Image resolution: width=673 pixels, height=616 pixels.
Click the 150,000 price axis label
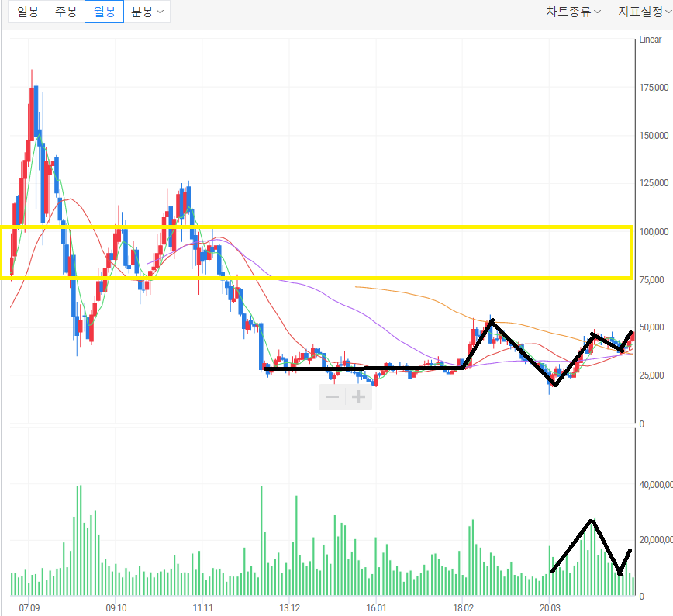pyautogui.click(x=654, y=136)
